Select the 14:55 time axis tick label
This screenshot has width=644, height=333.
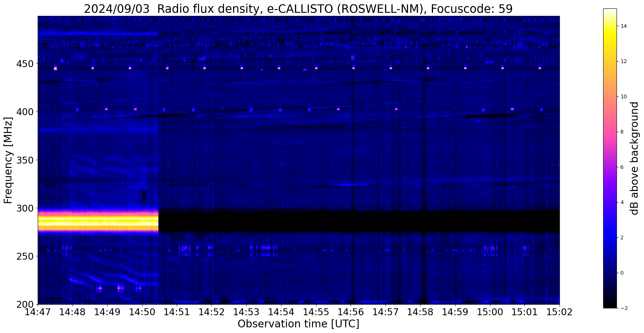point(316,312)
